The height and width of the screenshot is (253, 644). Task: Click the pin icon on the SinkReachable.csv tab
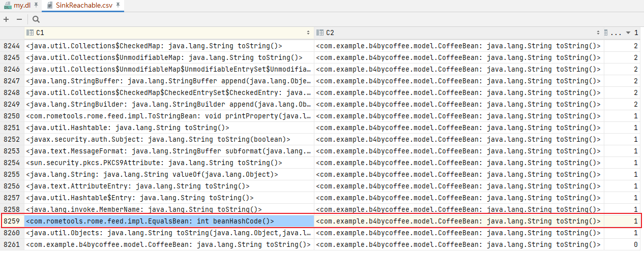118,5
